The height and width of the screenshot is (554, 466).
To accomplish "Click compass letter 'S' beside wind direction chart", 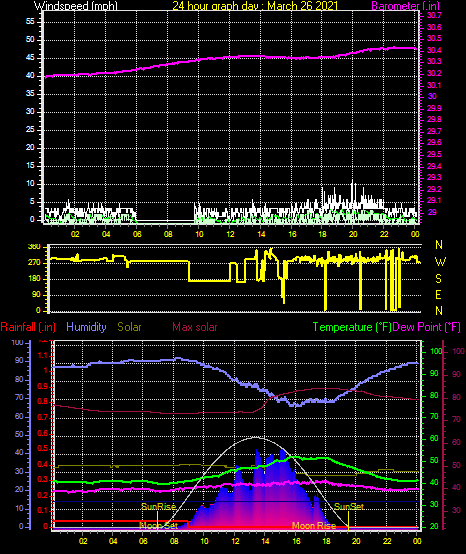I will coord(438,279).
